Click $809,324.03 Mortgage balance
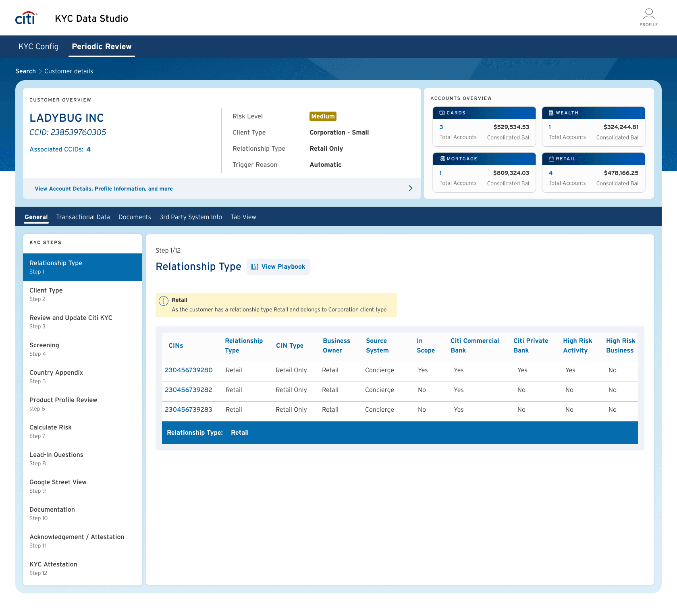The width and height of the screenshot is (677, 616). coord(511,173)
